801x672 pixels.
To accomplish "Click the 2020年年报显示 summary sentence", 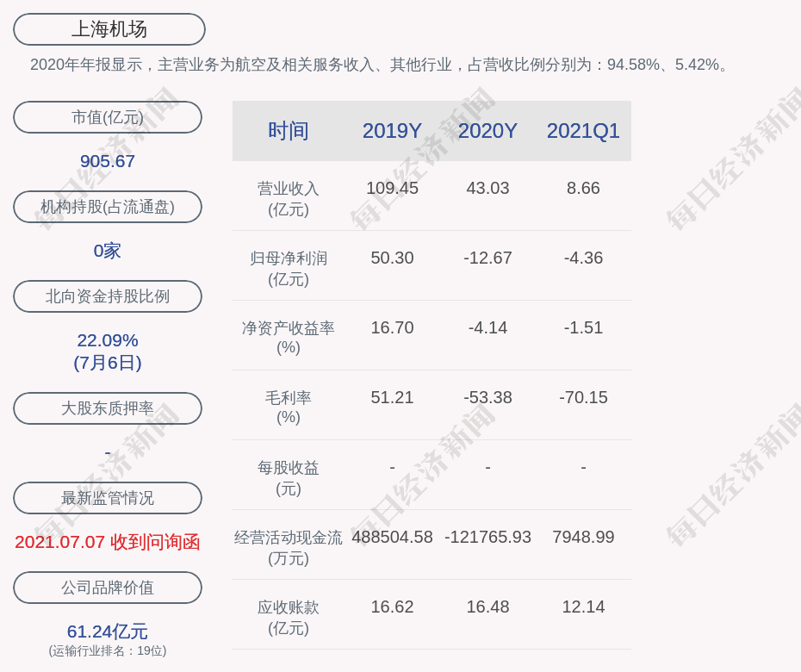I will pyautogui.click(x=381, y=65).
